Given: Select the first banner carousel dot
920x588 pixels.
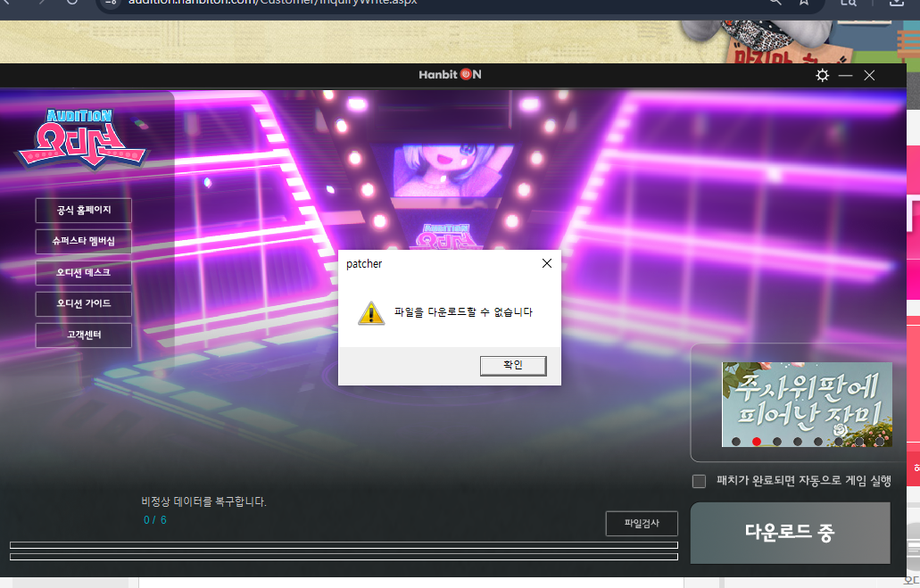Looking at the screenshot, I should (x=736, y=442).
